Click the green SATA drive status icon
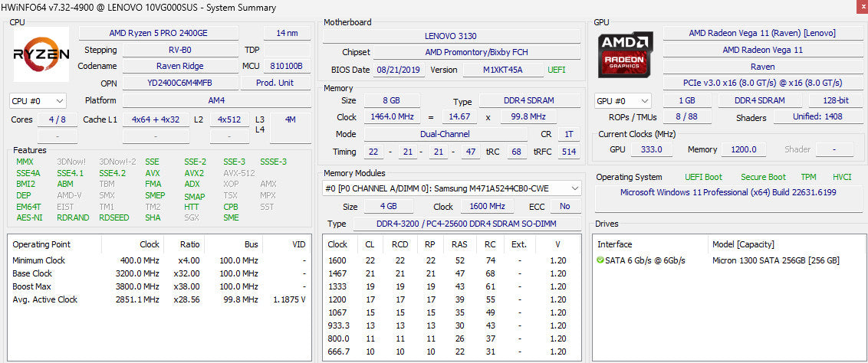868x363 pixels. [x=600, y=260]
